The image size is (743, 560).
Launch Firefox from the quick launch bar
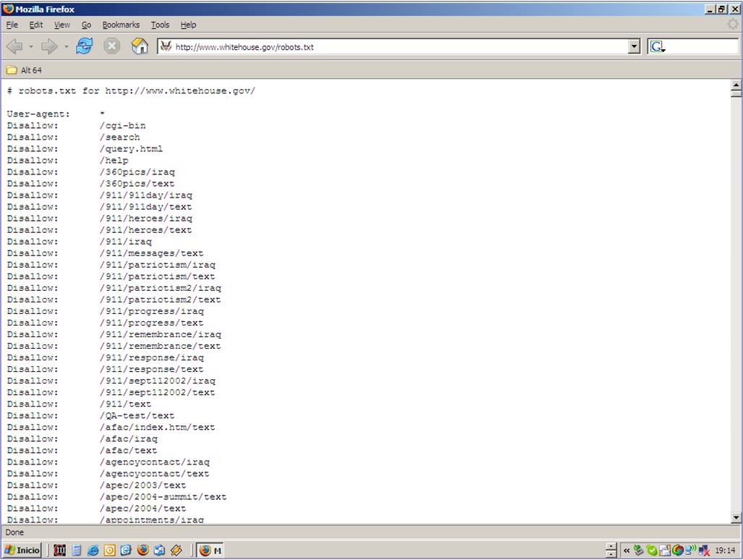click(143, 550)
